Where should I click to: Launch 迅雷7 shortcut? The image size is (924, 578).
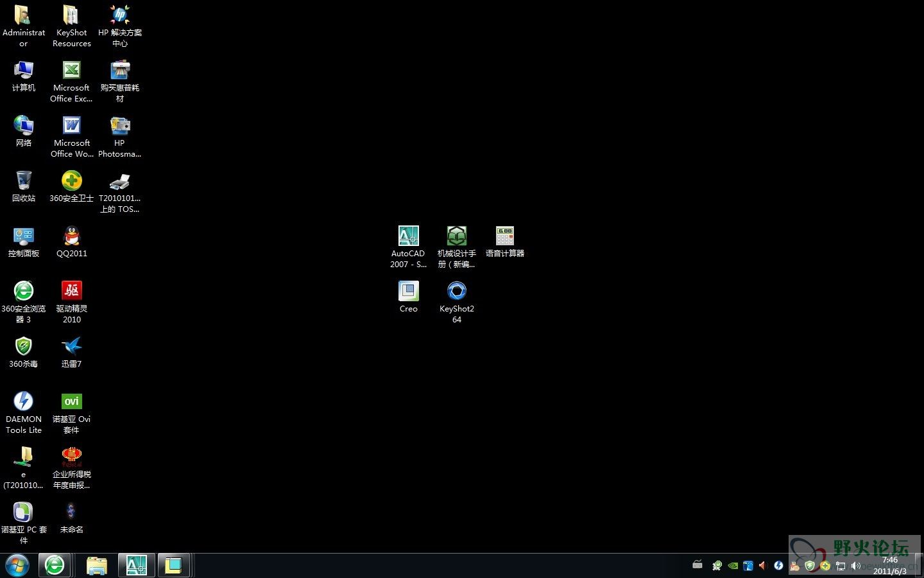pyautogui.click(x=71, y=347)
